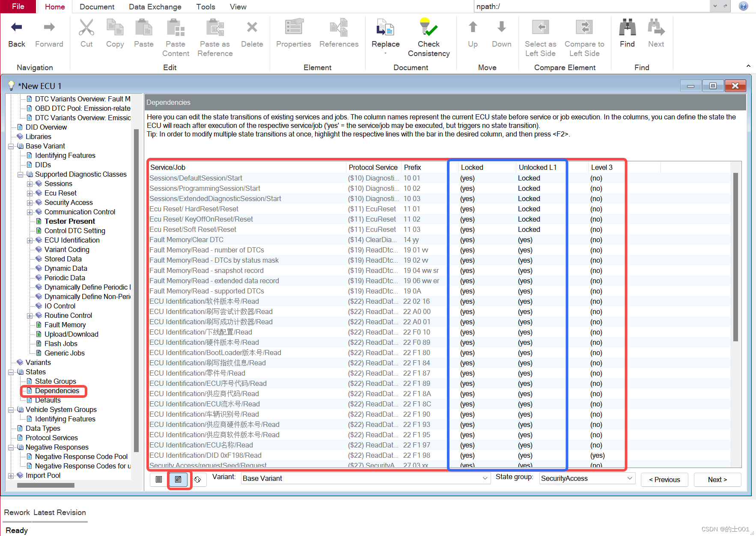The width and height of the screenshot is (756, 536).
Task: Click the Copy icon
Action: pos(115,27)
